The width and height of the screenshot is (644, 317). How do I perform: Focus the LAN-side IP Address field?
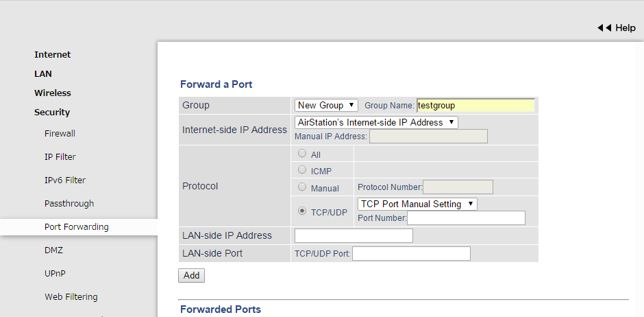coord(354,236)
